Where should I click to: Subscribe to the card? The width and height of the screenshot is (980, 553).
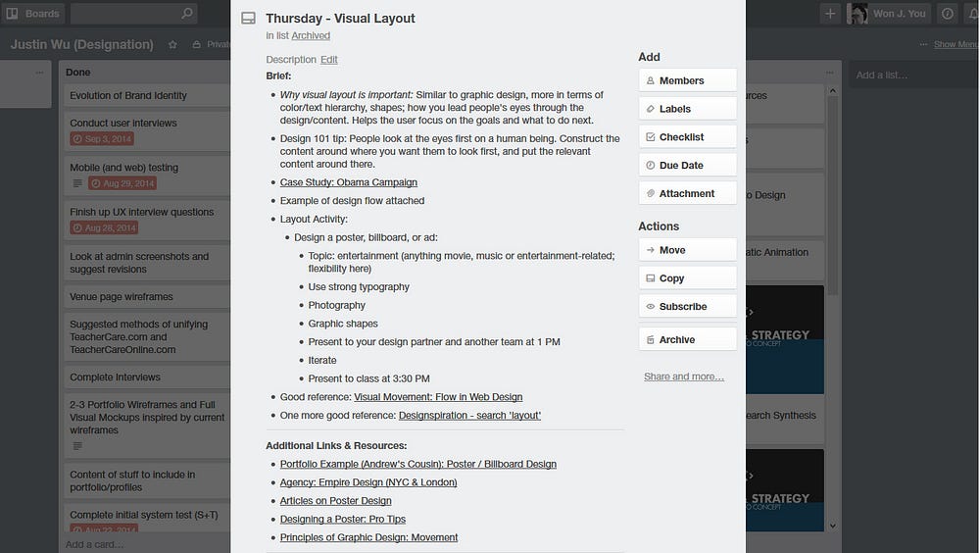(x=688, y=306)
